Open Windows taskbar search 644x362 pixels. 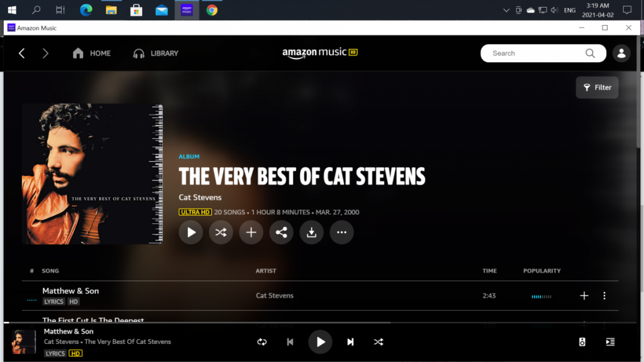point(36,10)
